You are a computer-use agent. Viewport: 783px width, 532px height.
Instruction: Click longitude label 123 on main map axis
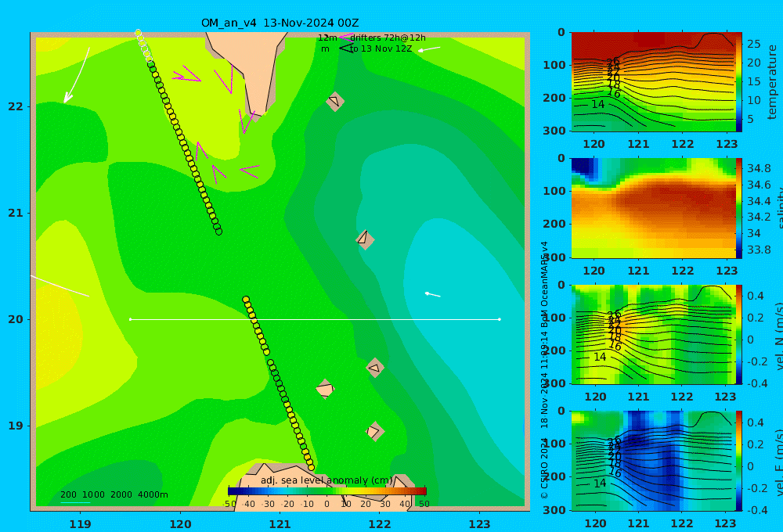pos(479,524)
